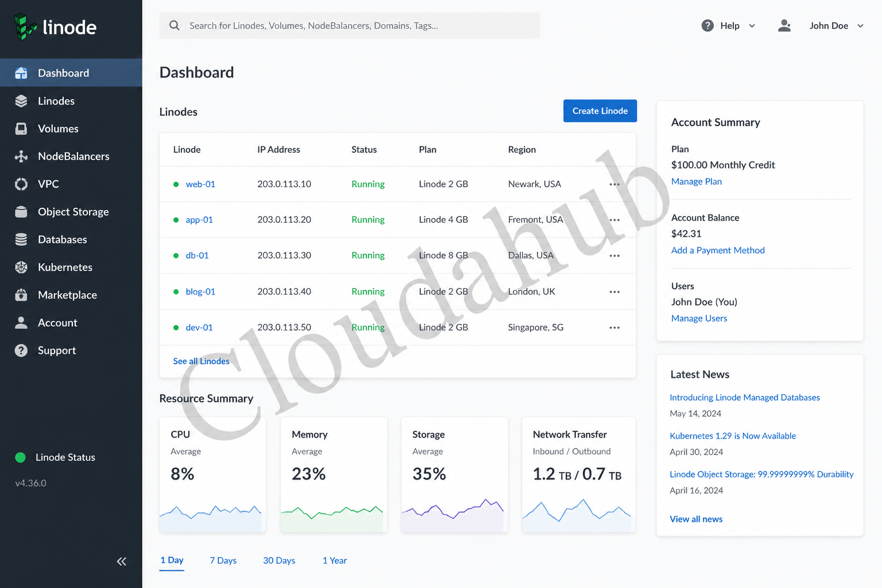Click the Region column header
The image size is (882, 588).
click(522, 149)
